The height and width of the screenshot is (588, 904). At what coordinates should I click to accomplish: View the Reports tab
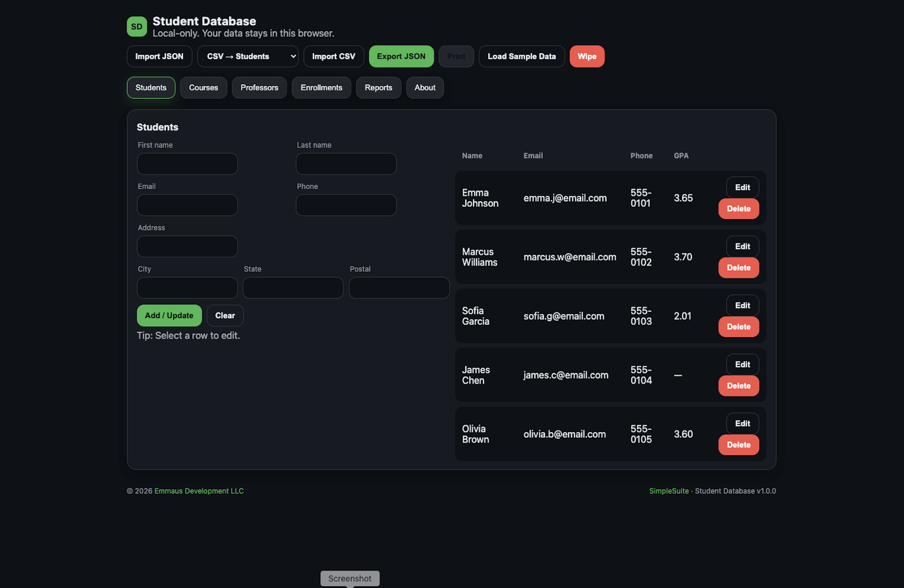point(379,88)
